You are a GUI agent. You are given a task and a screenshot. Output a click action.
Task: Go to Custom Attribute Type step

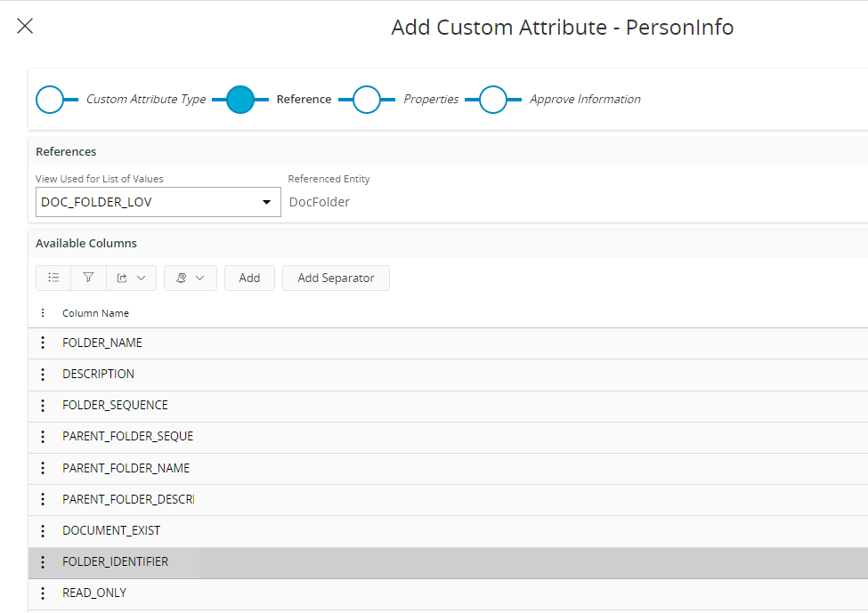pos(50,100)
